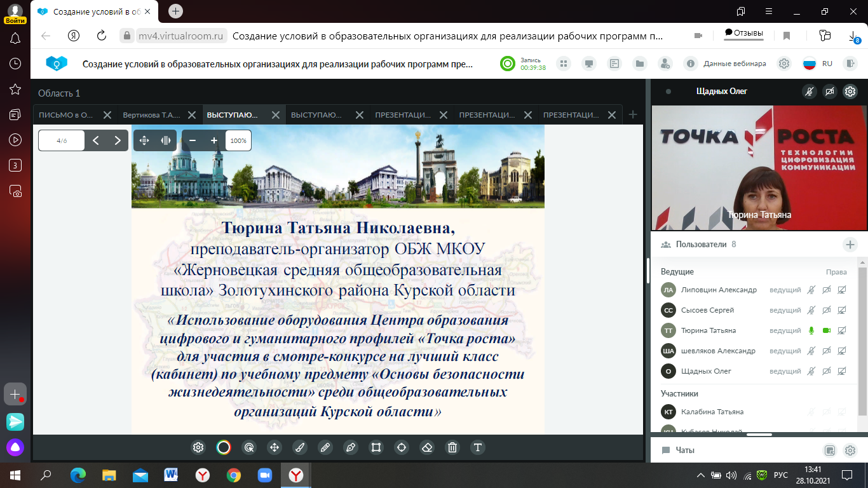Toggle Липовцин Александр's microphone

pos(811,290)
